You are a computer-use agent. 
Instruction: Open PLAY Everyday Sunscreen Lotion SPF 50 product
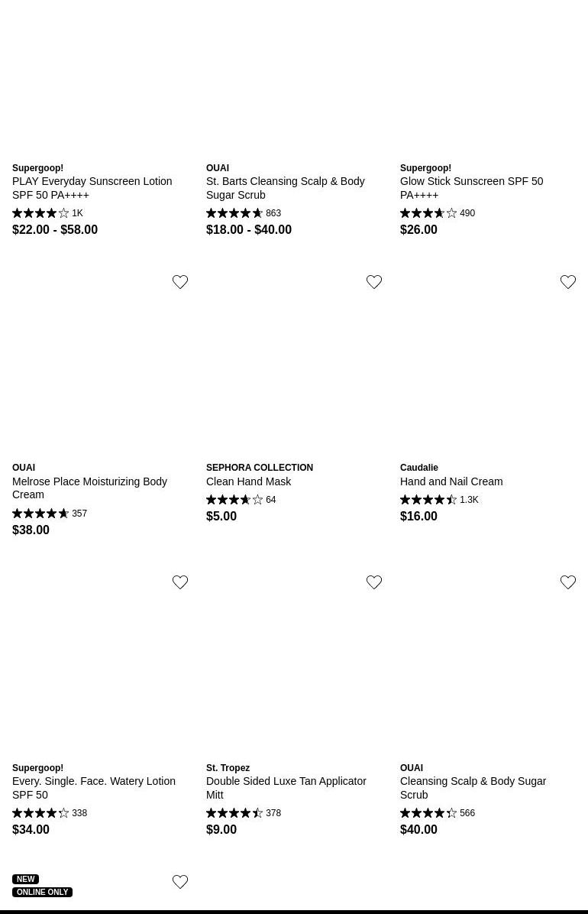(x=92, y=188)
